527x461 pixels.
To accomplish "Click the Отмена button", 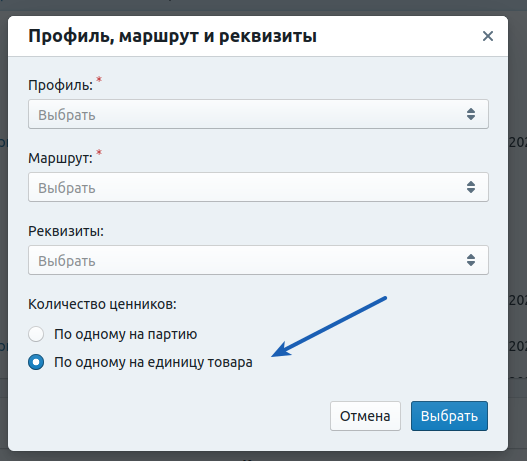I will click(x=365, y=416).
